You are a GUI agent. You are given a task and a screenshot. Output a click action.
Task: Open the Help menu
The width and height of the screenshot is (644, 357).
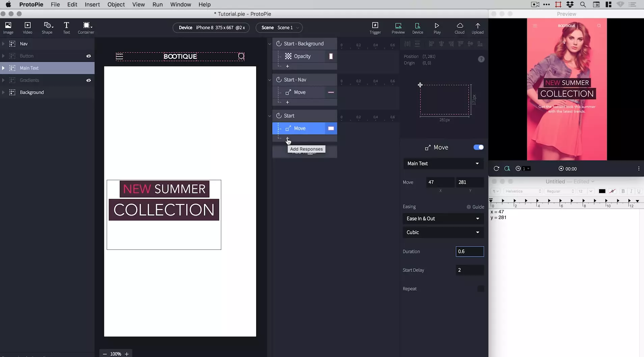click(205, 4)
